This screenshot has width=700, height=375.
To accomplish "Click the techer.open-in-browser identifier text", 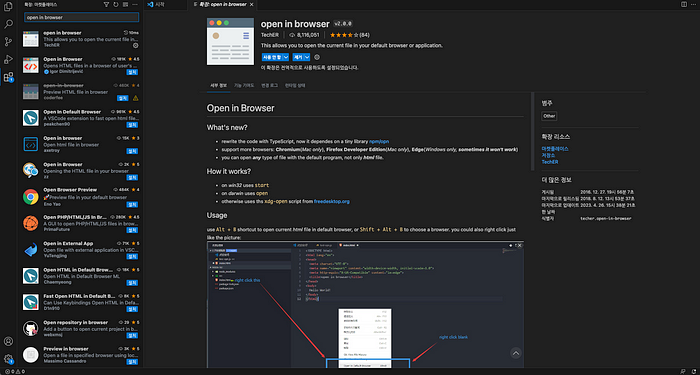I will tap(606, 219).
